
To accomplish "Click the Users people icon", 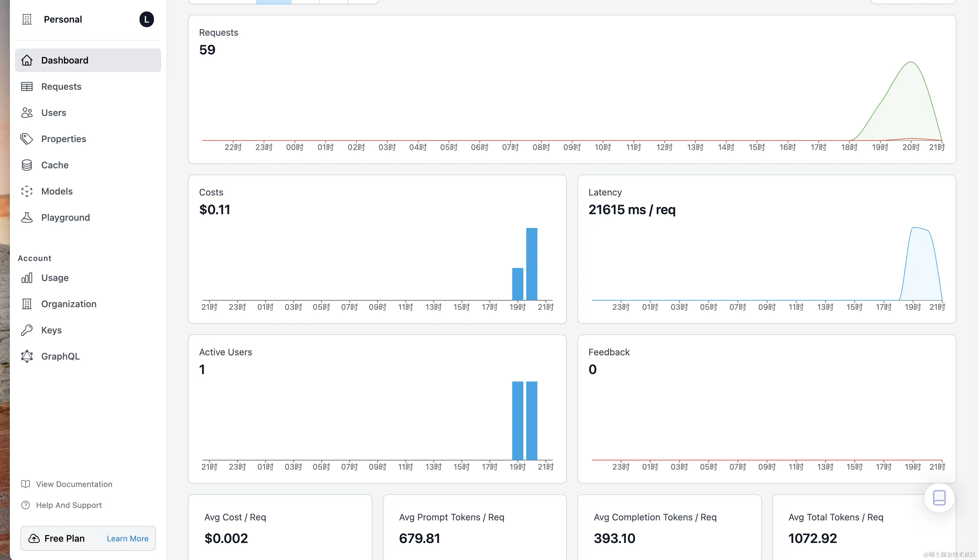I will coord(27,113).
